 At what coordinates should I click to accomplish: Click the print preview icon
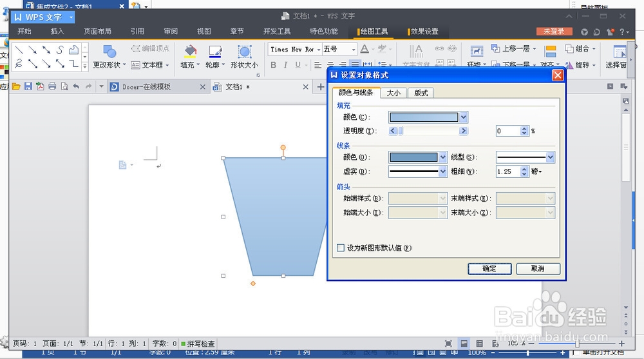[64, 86]
